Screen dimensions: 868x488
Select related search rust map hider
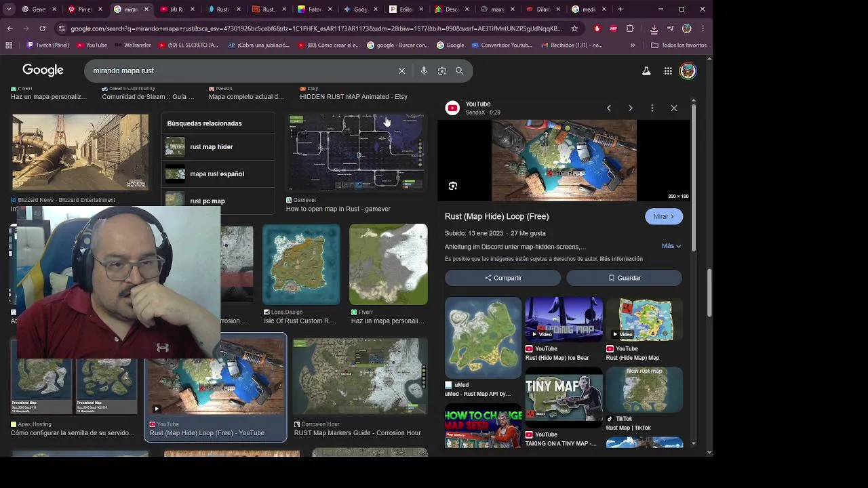click(218, 146)
